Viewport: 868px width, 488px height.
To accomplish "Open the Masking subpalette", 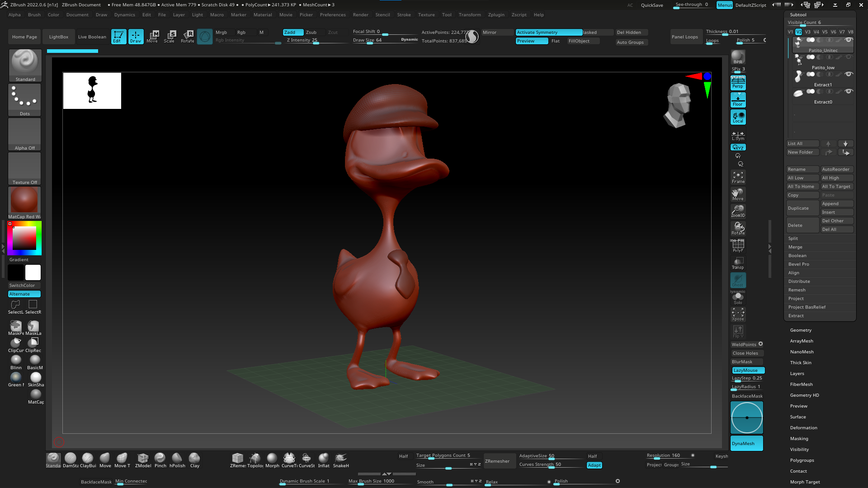I will pos(799,439).
